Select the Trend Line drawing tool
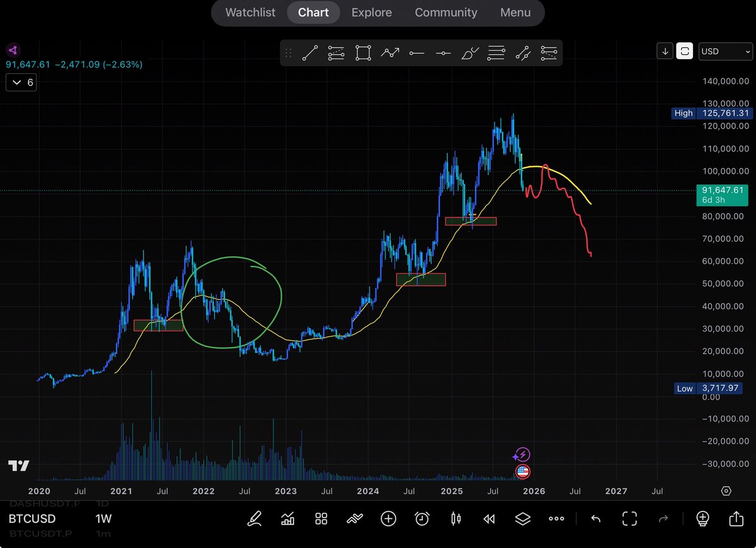This screenshot has height=548, width=756. (309, 52)
